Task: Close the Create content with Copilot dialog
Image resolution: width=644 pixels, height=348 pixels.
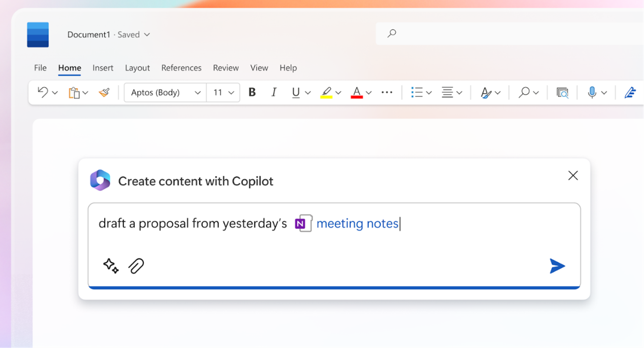Action: tap(573, 175)
